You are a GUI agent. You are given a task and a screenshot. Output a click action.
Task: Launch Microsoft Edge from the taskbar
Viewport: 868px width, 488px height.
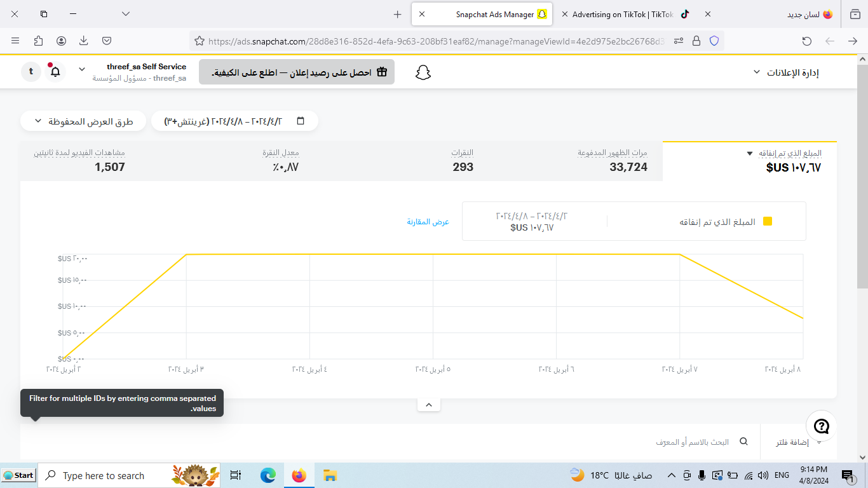pyautogui.click(x=268, y=475)
